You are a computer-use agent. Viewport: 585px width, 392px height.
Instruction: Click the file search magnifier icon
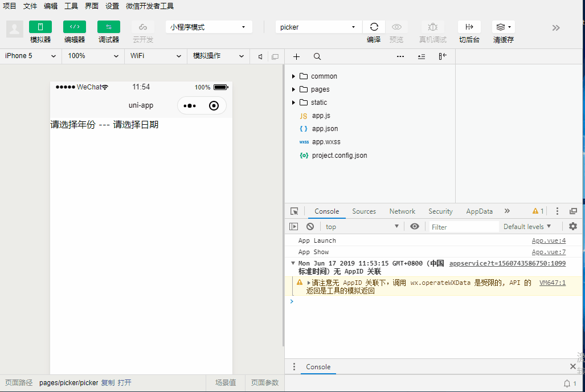click(x=317, y=56)
